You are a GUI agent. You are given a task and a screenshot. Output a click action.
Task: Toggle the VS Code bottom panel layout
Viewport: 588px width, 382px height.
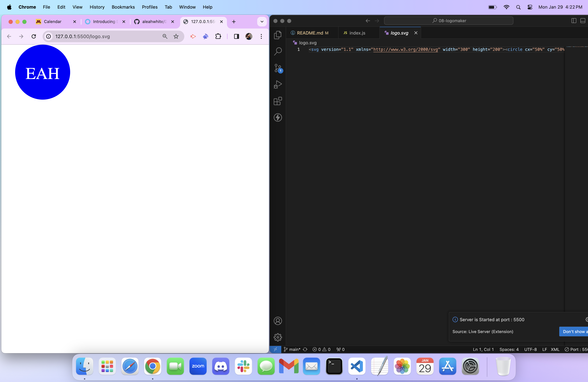click(582, 21)
